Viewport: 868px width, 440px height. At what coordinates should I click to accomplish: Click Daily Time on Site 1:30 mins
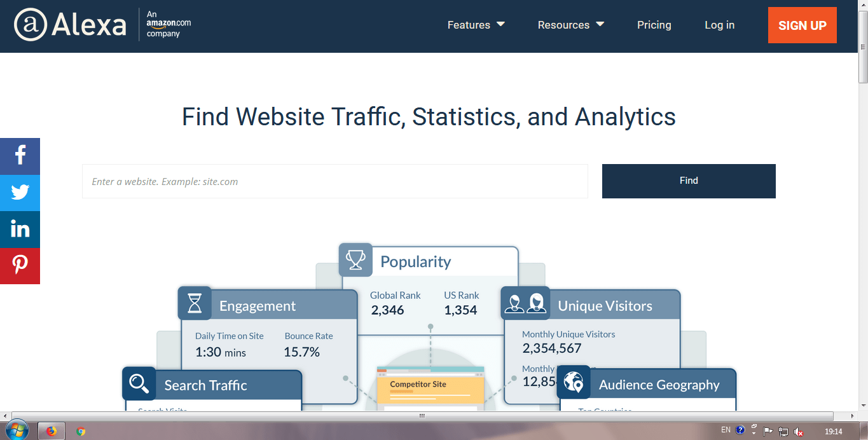(x=221, y=352)
